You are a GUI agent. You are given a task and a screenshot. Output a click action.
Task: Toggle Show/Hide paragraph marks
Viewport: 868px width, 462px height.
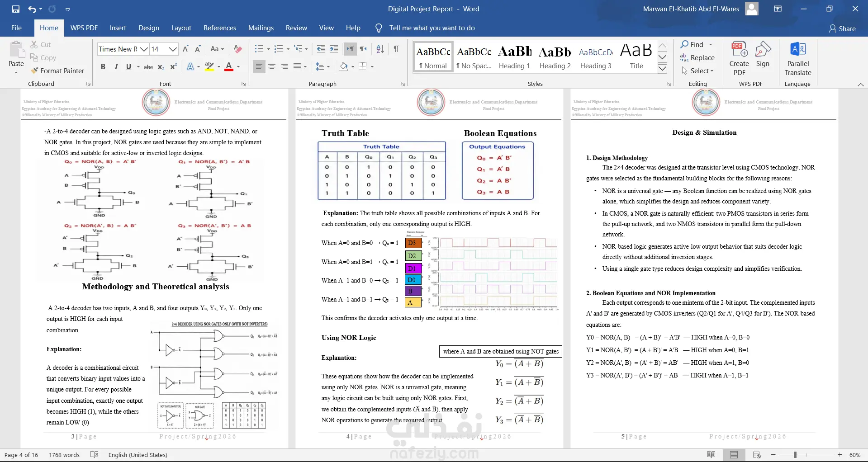pos(396,49)
